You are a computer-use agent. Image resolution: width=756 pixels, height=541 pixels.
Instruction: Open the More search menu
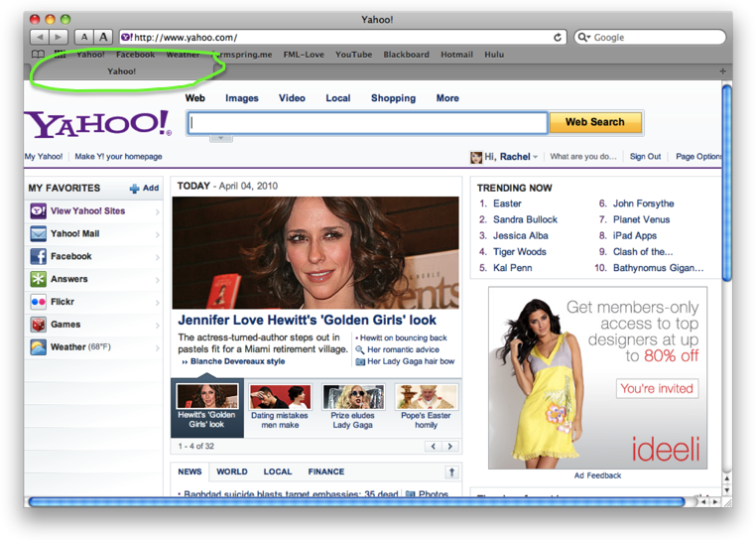(x=447, y=98)
